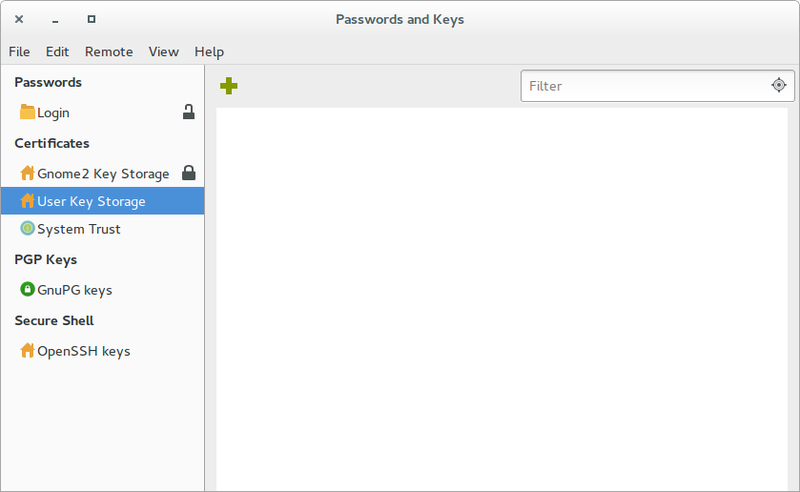Select the Login keyring row

pyautogui.click(x=103, y=112)
